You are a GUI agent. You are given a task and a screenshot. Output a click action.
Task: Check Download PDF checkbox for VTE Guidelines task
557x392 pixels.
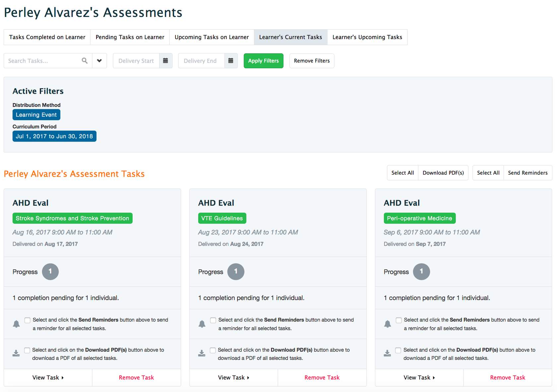[213, 350]
